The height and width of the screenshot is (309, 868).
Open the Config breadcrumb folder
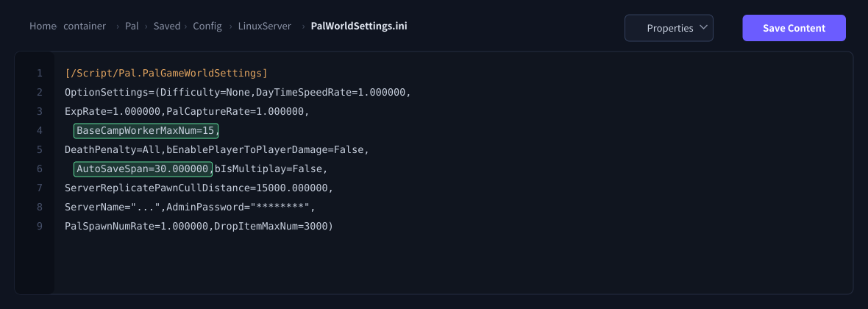click(207, 26)
